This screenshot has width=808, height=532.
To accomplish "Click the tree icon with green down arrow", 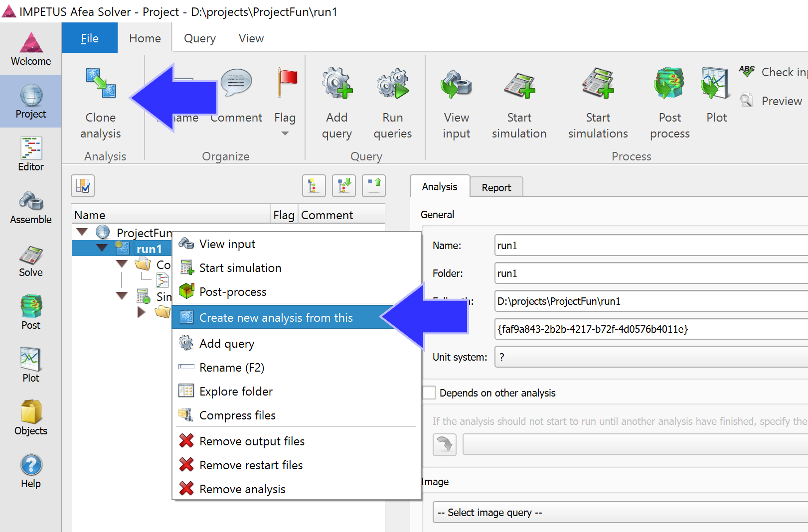I will [x=344, y=186].
